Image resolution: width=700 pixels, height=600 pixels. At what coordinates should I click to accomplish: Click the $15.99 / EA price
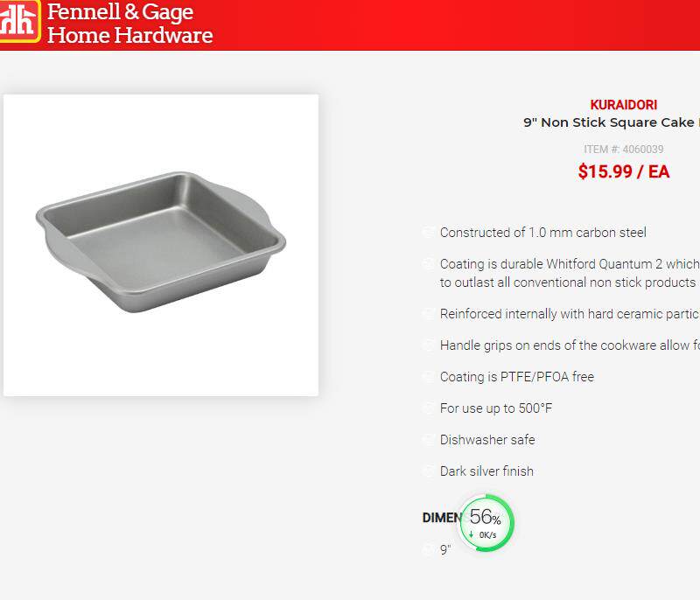click(624, 171)
